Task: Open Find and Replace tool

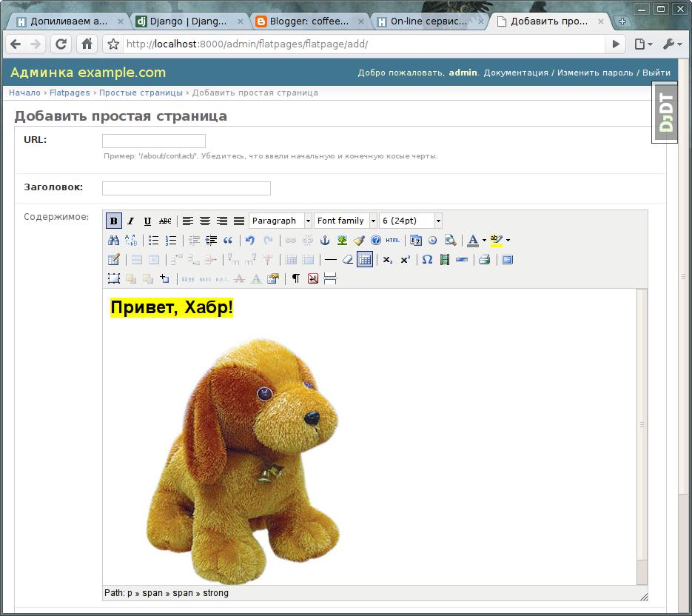Action: 131,240
